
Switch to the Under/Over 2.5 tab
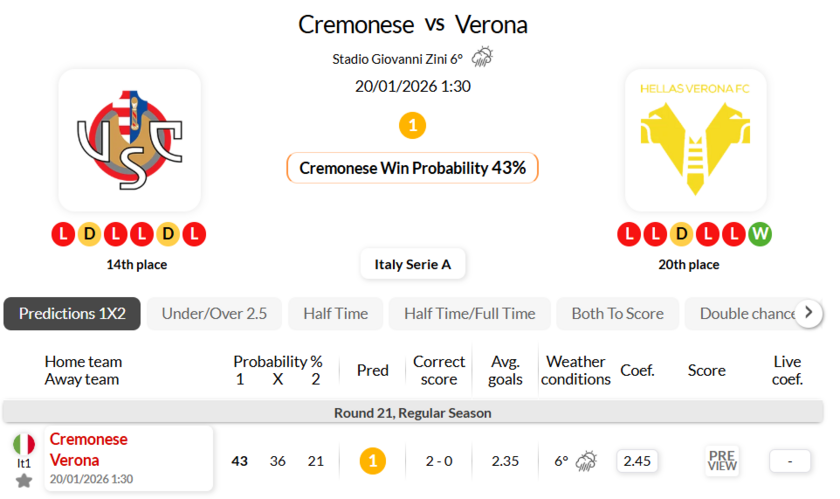coord(214,314)
